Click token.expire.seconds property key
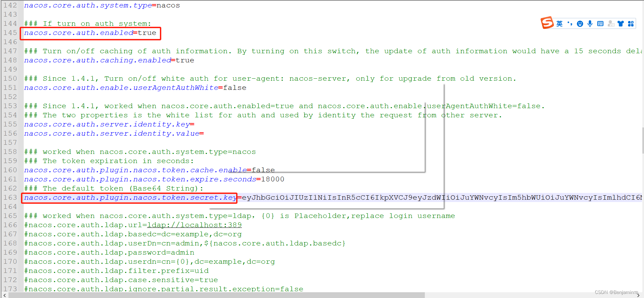644x298 pixels. pyautogui.click(x=140, y=179)
